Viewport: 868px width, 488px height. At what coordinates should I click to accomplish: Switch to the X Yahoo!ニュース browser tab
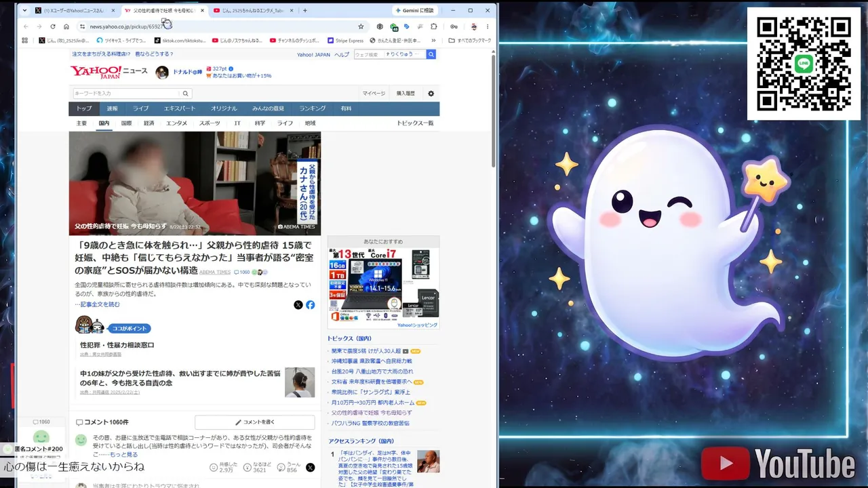(75, 11)
